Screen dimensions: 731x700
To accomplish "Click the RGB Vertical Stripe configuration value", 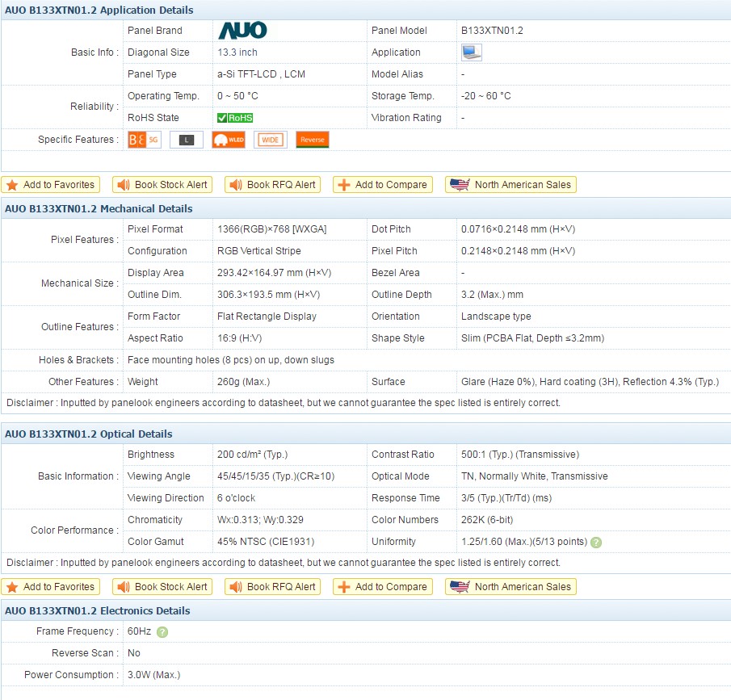I will (258, 251).
